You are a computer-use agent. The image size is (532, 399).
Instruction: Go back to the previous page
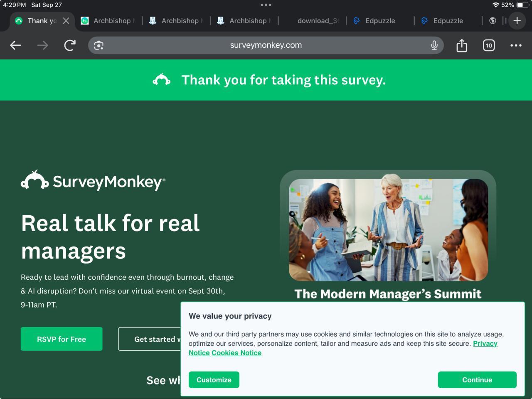[x=15, y=45]
